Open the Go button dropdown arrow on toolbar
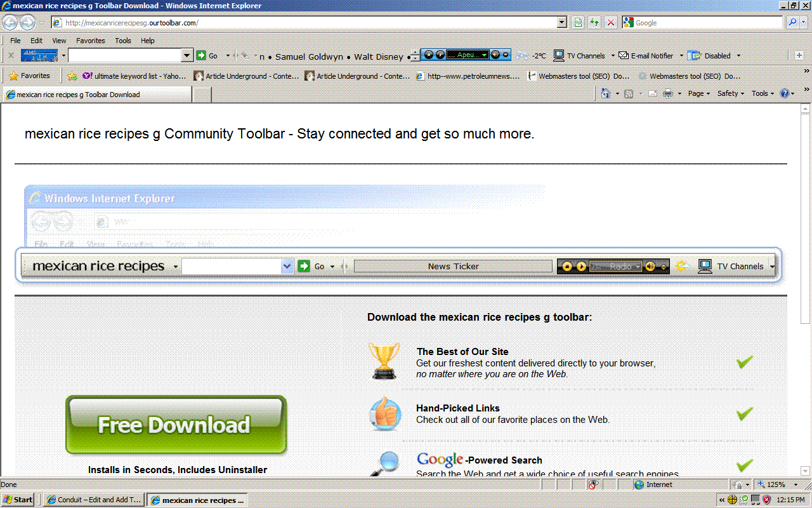This screenshot has width=812, height=508. click(x=228, y=56)
